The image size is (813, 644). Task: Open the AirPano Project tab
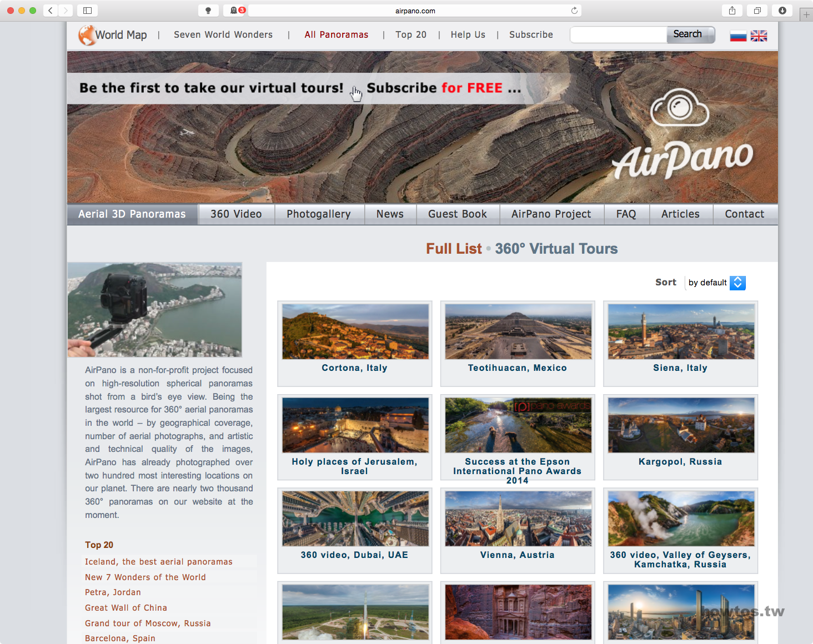point(551,214)
